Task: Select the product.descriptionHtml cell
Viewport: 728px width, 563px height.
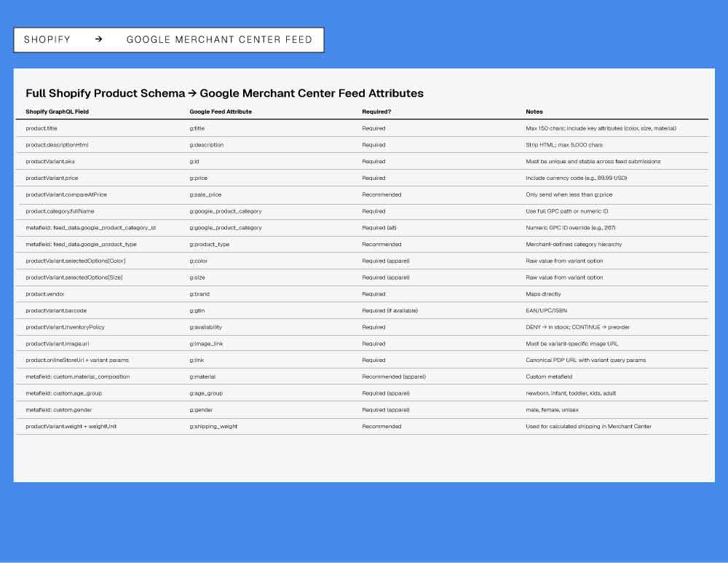Action: pos(57,145)
